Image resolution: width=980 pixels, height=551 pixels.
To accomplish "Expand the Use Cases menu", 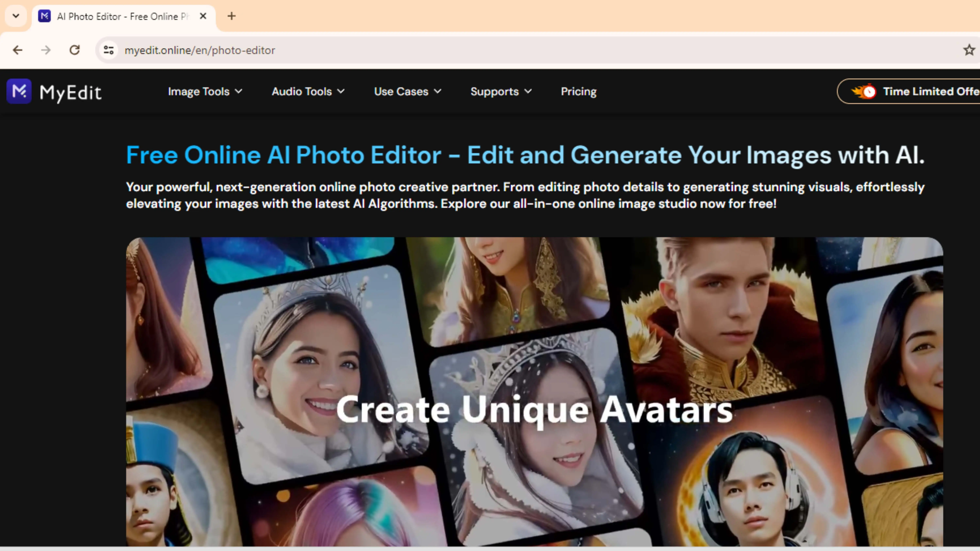I will (x=408, y=92).
